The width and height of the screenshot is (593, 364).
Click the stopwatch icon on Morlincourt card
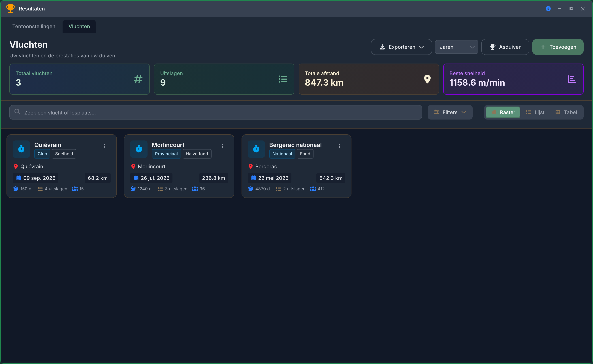139,149
